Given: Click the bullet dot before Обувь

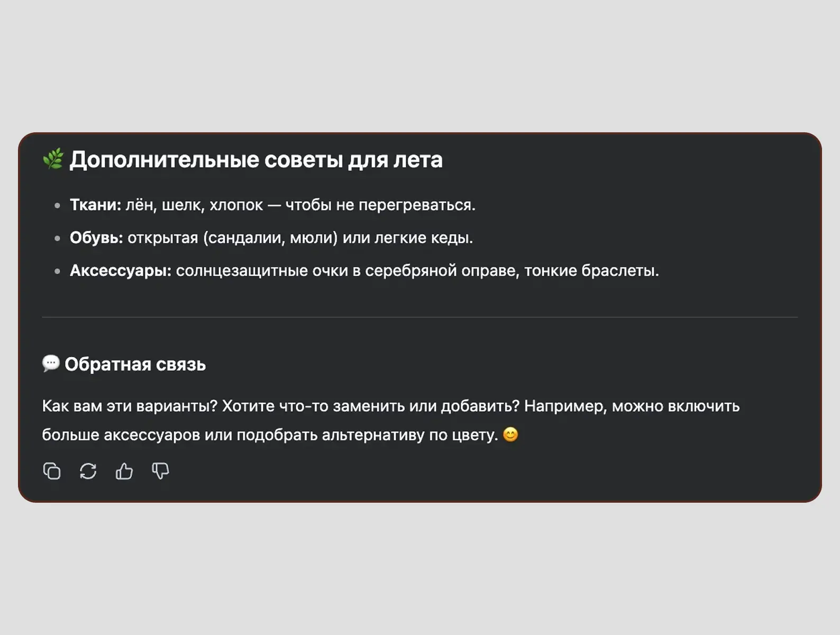Looking at the screenshot, I should (57, 238).
